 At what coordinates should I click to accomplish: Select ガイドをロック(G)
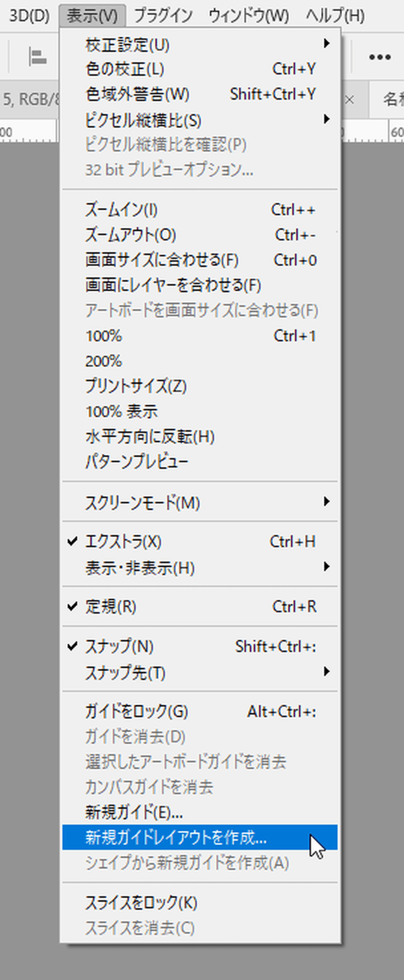click(x=136, y=711)
